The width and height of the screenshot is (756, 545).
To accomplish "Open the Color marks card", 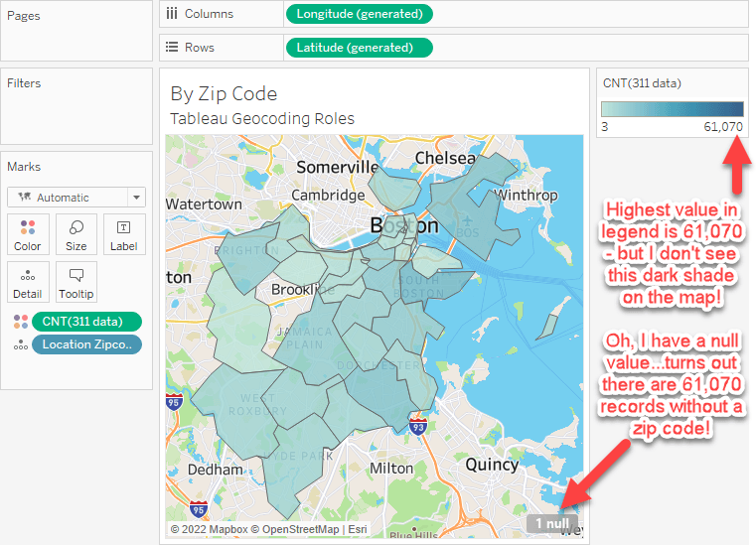I will tap(28, 234).
